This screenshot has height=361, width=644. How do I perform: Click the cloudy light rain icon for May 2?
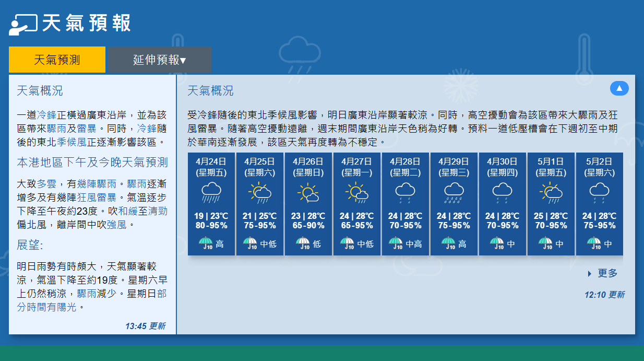pyautogui.click(x=600, y=193)
